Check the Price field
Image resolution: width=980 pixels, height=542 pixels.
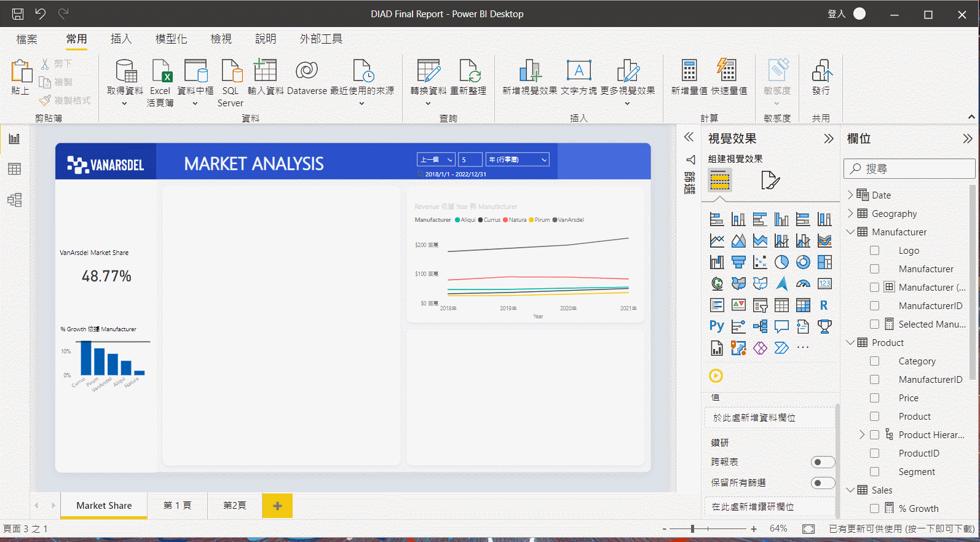click(x=874, y=398)
